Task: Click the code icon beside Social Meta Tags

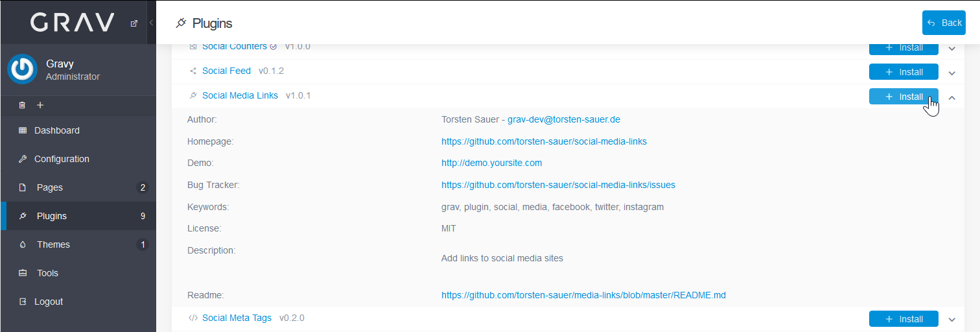Action: [x=193, y=318]
